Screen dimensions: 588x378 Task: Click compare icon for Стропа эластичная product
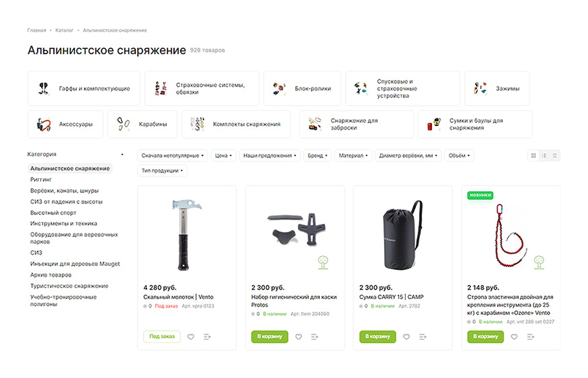(x=530, y=337)
